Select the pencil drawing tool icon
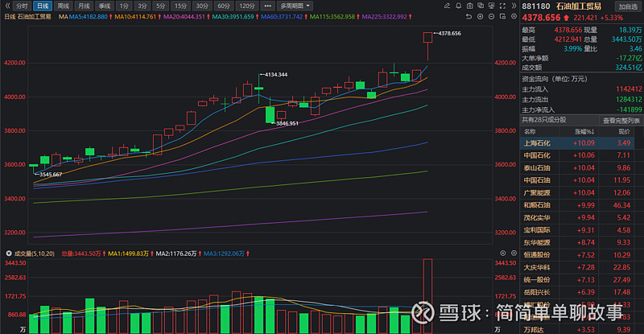 coord(448,6)
